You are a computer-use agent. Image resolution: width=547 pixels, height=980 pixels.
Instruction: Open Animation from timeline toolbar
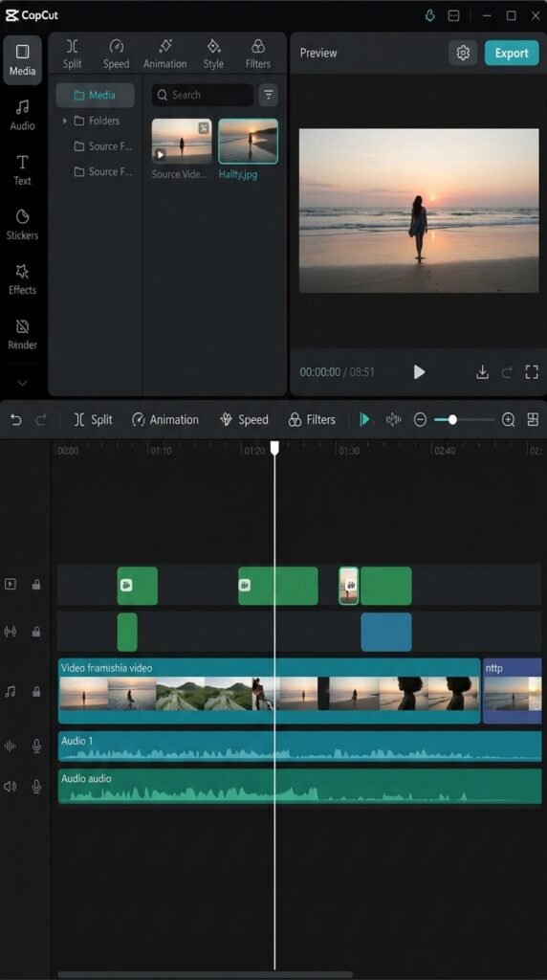pyautogui.click(x=164, y=420)
